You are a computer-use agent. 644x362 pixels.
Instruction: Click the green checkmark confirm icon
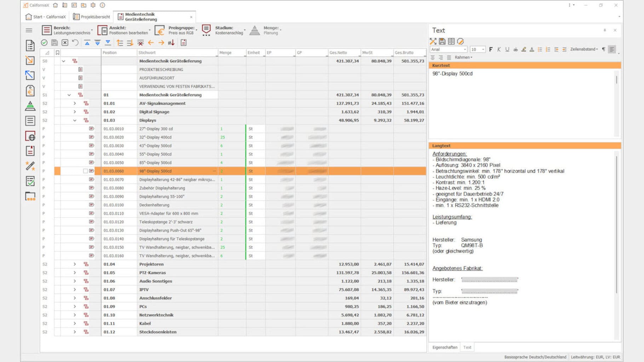44,43
